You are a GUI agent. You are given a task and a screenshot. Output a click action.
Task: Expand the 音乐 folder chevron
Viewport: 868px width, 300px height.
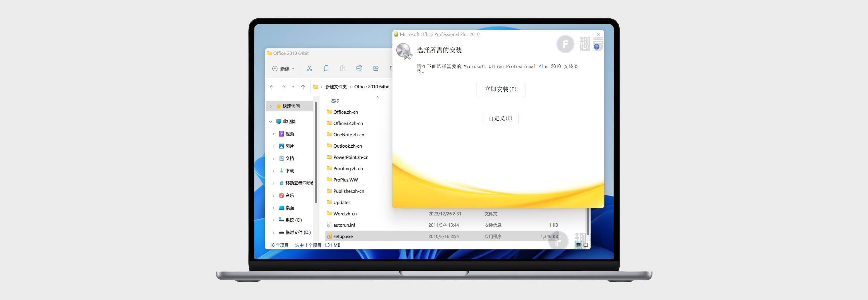coord(273,195)
